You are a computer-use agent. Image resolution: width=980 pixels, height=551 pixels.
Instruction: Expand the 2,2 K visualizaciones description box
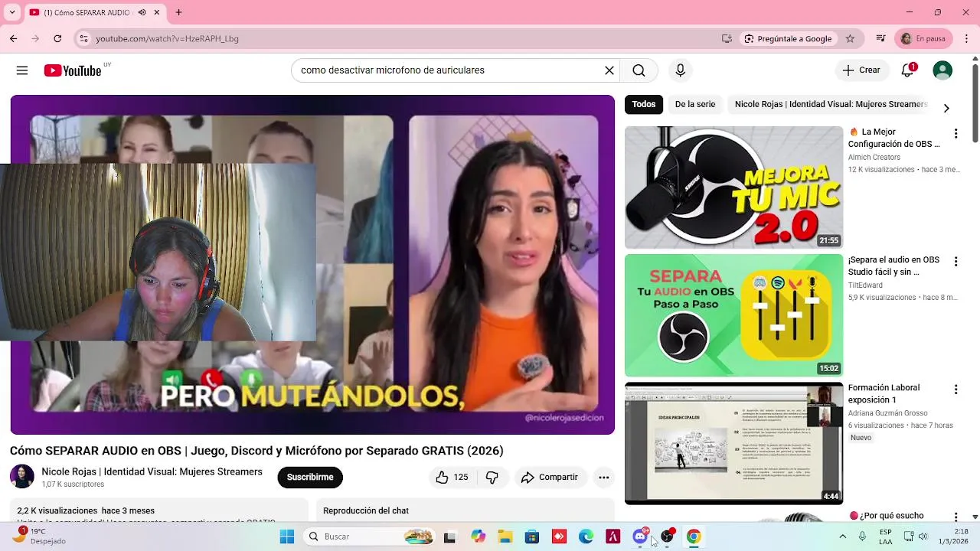[159, 510]
